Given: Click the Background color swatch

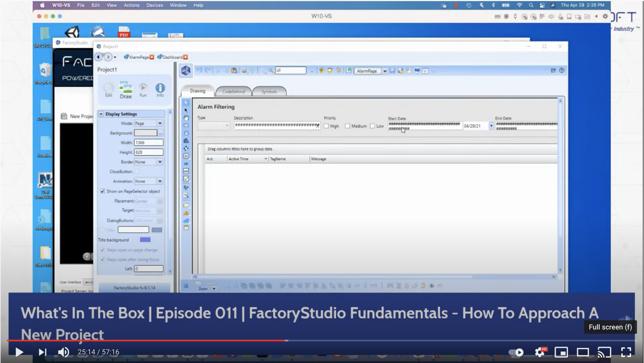Looking at the screenshot, I should click(146, 133).
